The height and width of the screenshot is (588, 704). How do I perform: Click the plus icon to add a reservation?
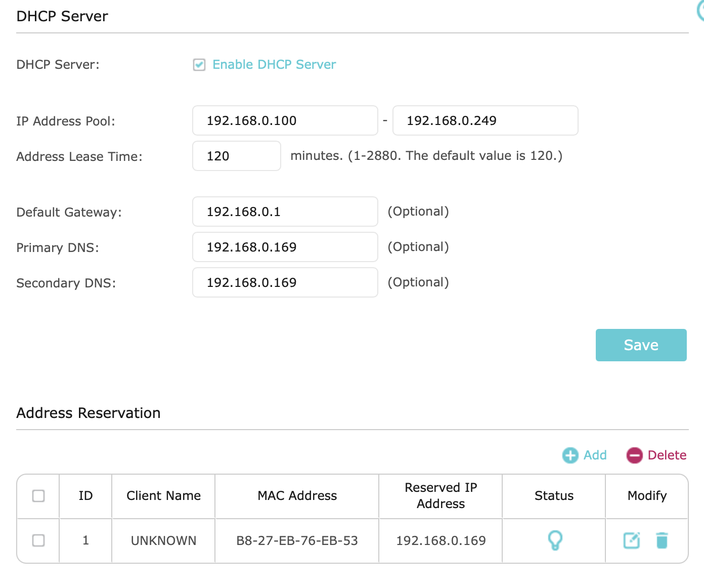coord(570,455)
